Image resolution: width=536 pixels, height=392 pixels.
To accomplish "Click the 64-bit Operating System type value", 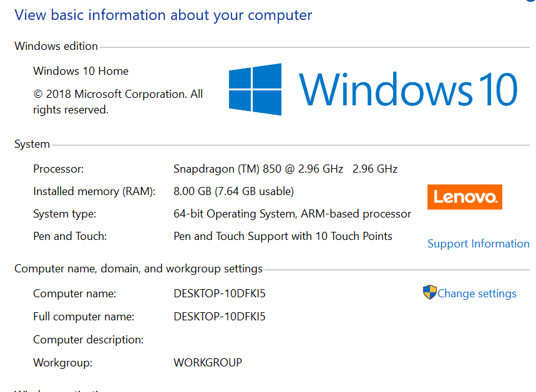I will coord(292,214).
